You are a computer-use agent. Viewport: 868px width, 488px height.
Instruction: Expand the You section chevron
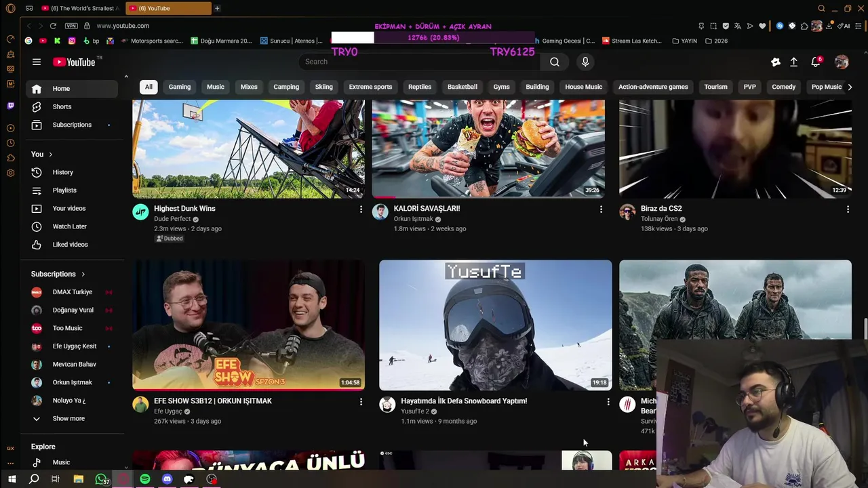point(50,155)
